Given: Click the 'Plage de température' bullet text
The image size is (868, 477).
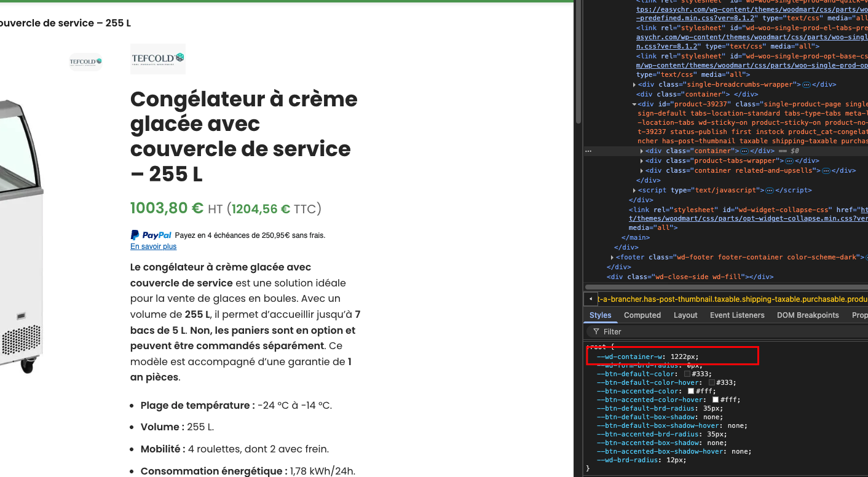Looking at the screenshot, I should [x=236, y=406].
